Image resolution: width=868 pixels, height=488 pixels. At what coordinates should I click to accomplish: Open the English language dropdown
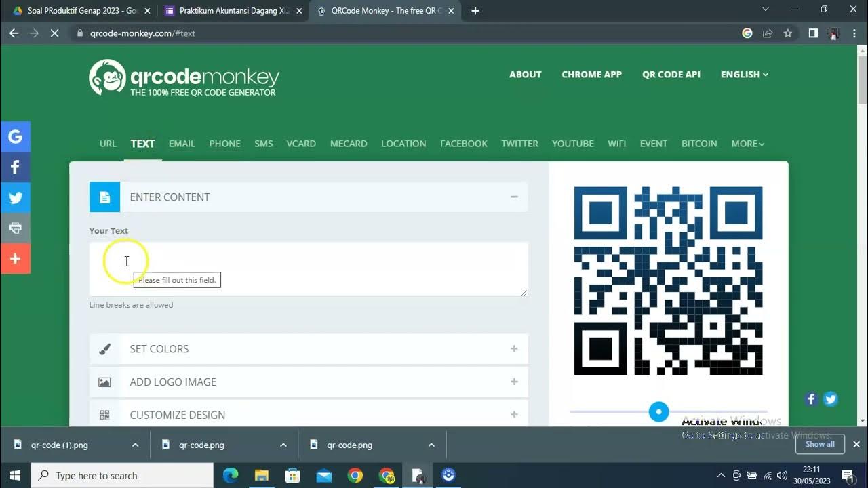(744, 75)
